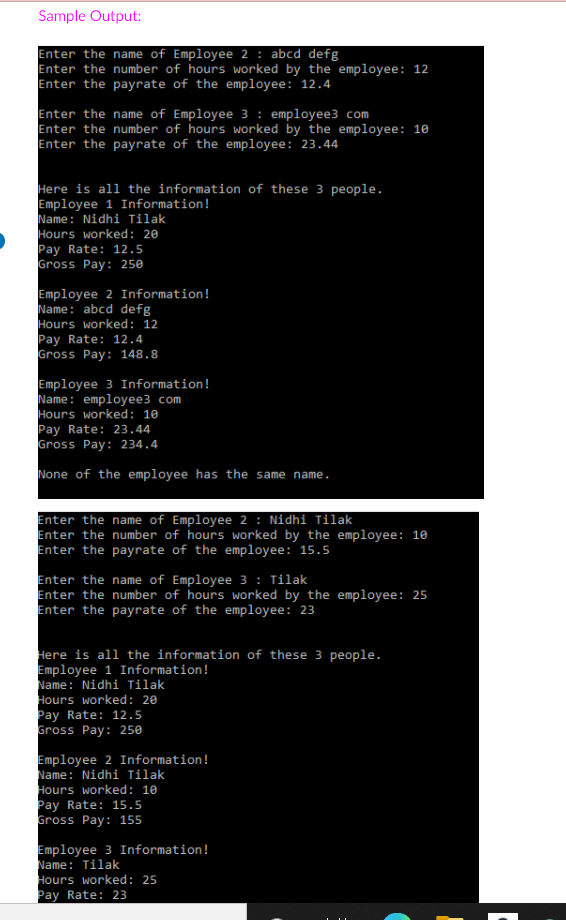Viewport: 566px width, 920px height.
Task: Click "Hours worked: 25" in second console
Action: pyautogui.click(x=97, y=880)
